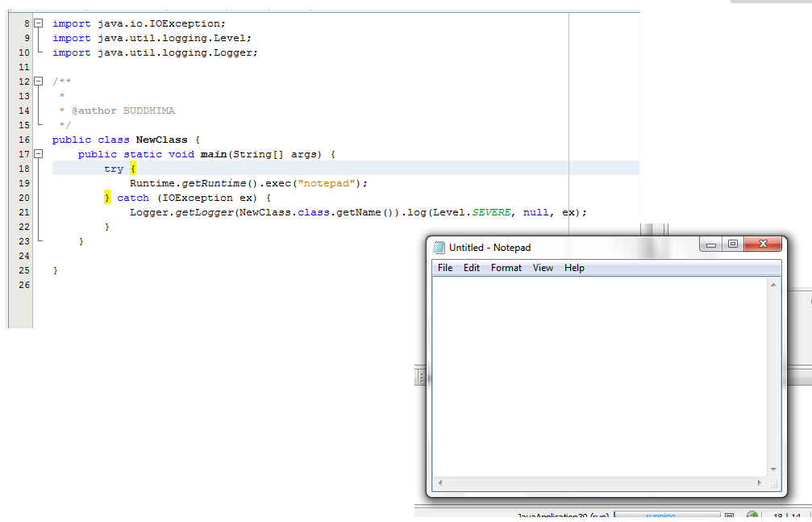Screen dimensions: 812x522
Task: Click the NewClass class name on line 16
Action: tap(161, 139)
